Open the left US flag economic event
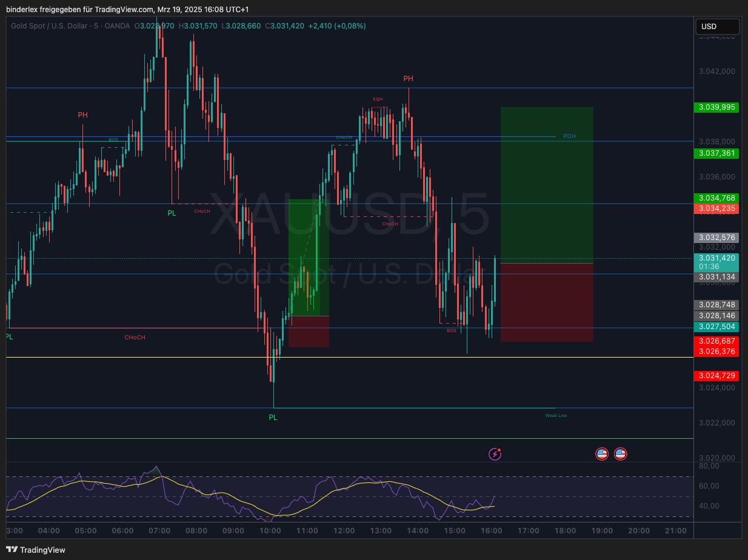Viewport: 748px width, 560px height. tap(601, 453)
